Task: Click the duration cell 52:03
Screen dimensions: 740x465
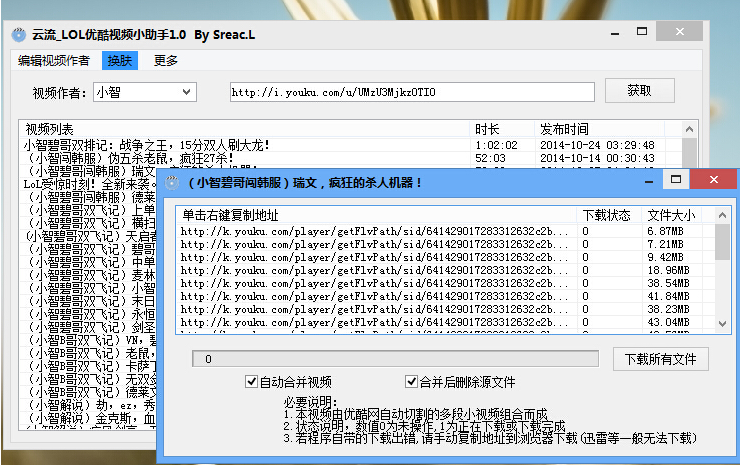Action: [x=490, y=158]
